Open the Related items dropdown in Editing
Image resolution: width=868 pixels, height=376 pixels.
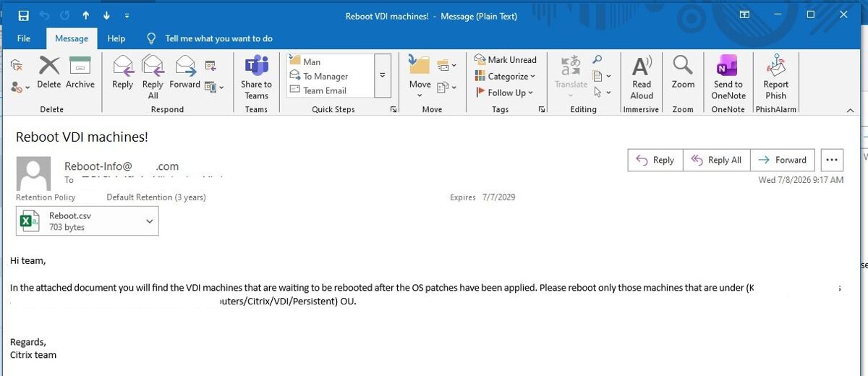click(602, 76)
